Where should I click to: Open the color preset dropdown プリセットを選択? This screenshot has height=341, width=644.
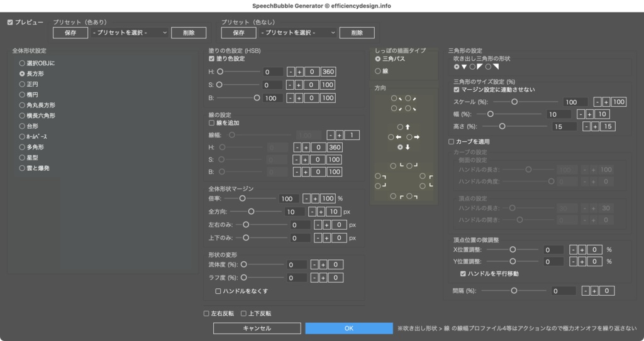tap(130, 33)
